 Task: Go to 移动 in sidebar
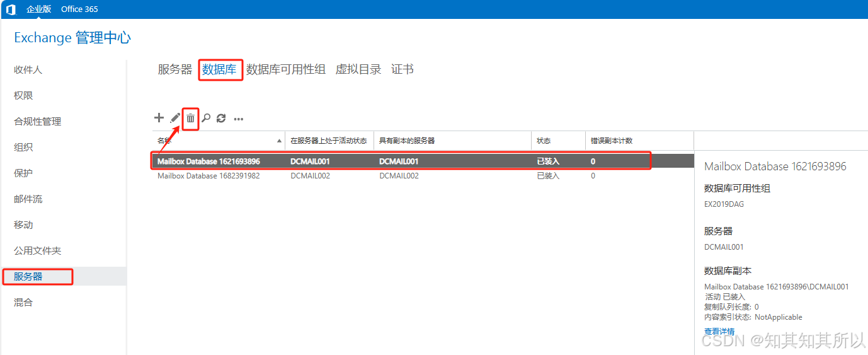[23, 225]
